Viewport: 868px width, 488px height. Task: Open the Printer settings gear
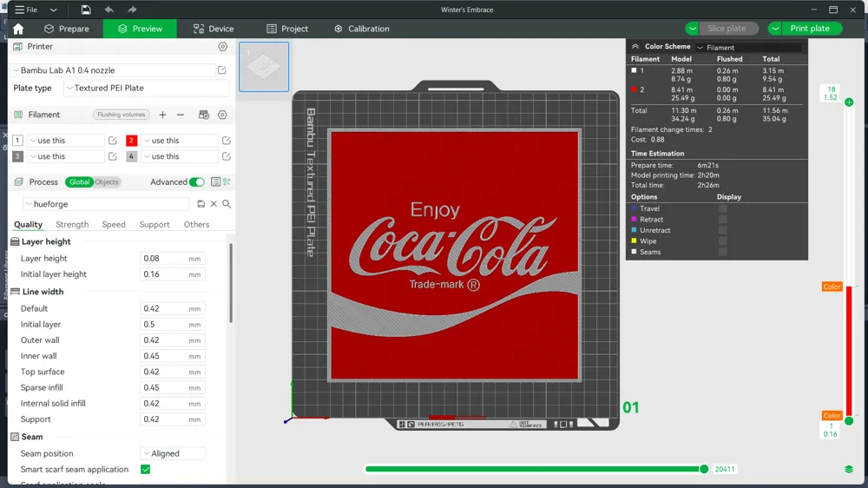pos(222,47)
